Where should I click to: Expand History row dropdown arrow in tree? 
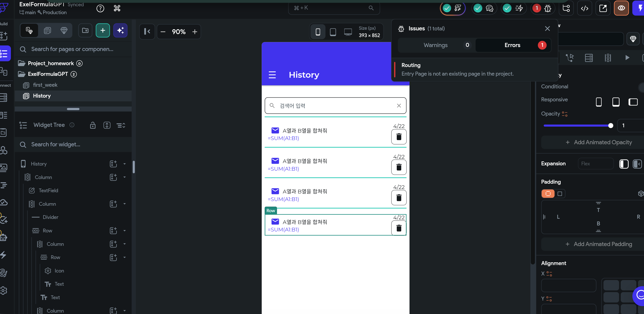124,164
